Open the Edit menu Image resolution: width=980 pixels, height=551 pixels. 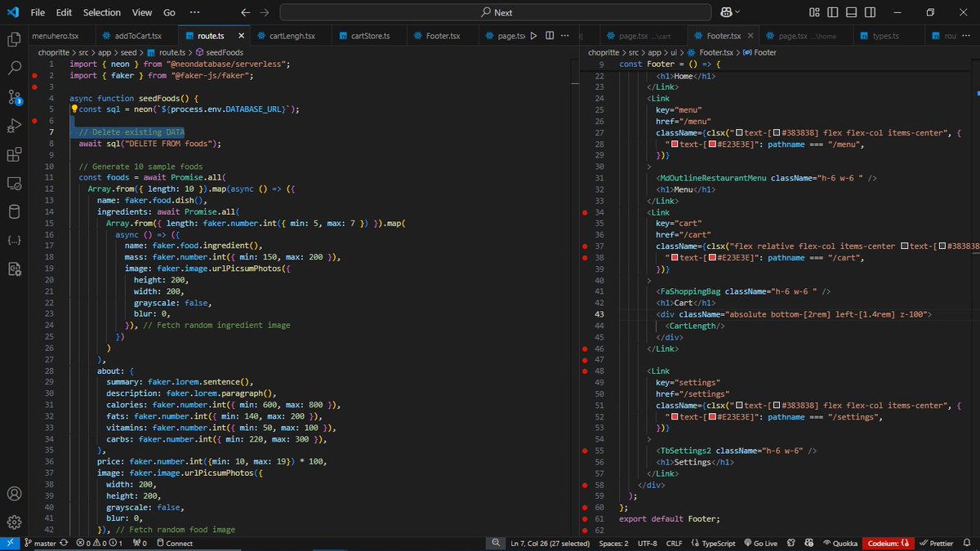[x=65, y=12]
